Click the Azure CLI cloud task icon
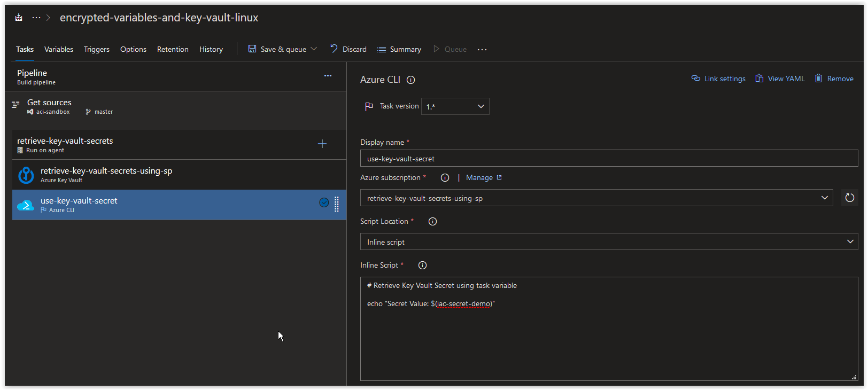868x390 pixels. (x=26, y=205)
